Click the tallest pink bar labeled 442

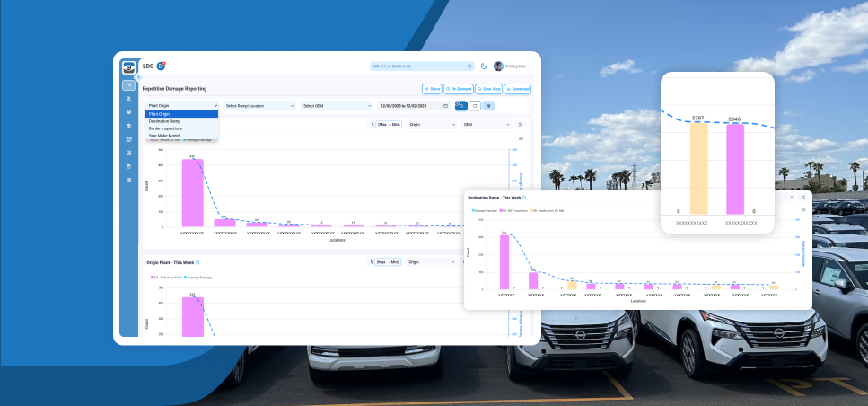coord(192,192)
